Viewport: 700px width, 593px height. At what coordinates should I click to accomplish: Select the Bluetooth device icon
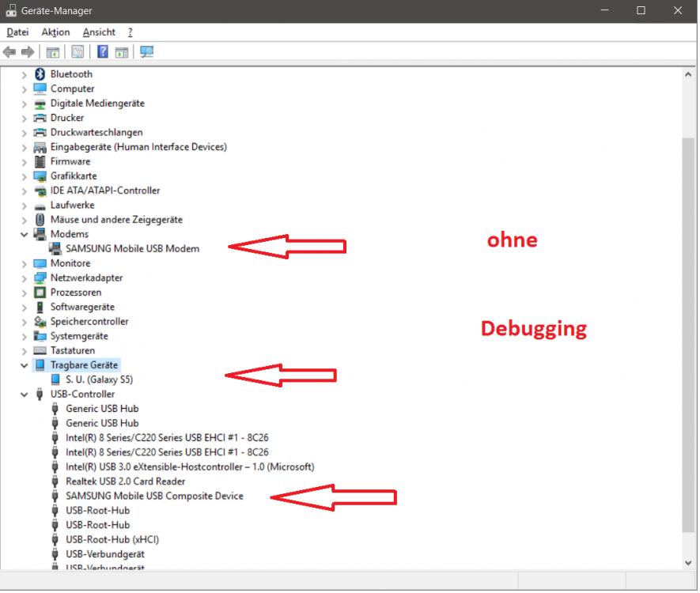tap(40, 74)
